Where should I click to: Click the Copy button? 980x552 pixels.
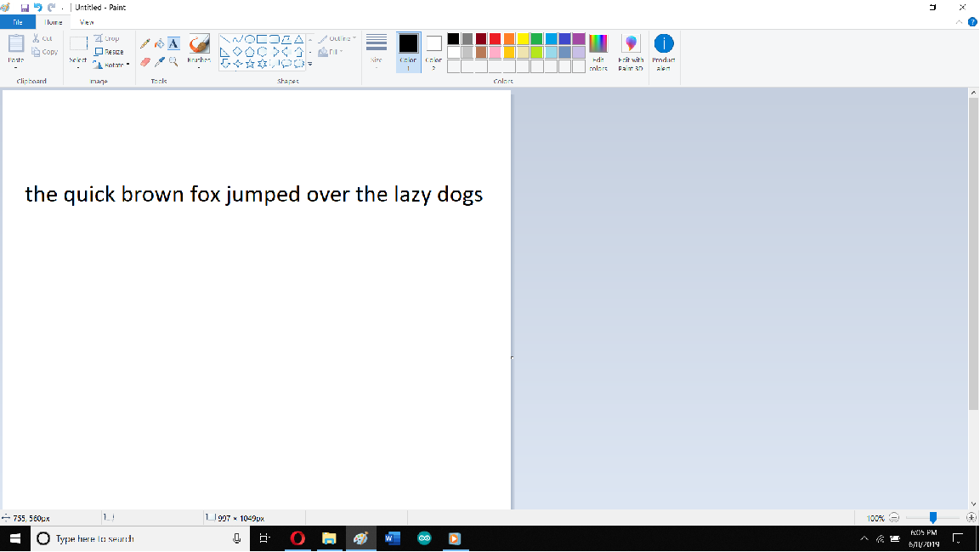[x=44, y=52]
